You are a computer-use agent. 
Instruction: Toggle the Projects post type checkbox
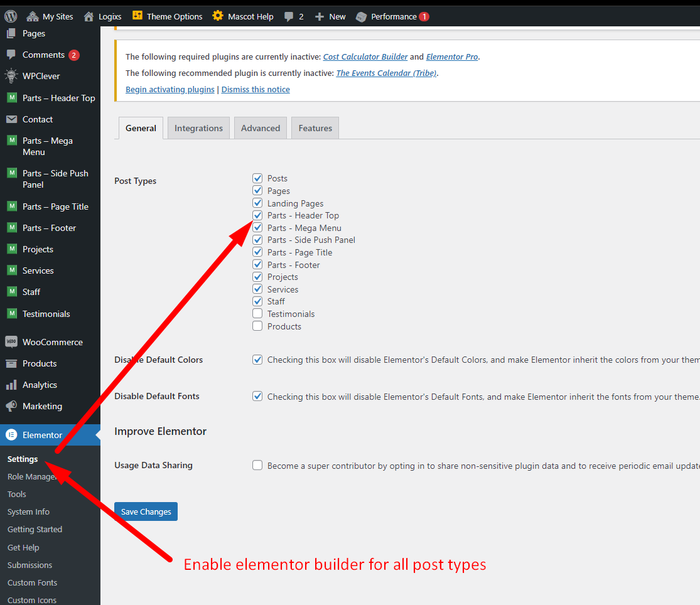point(257,277)
